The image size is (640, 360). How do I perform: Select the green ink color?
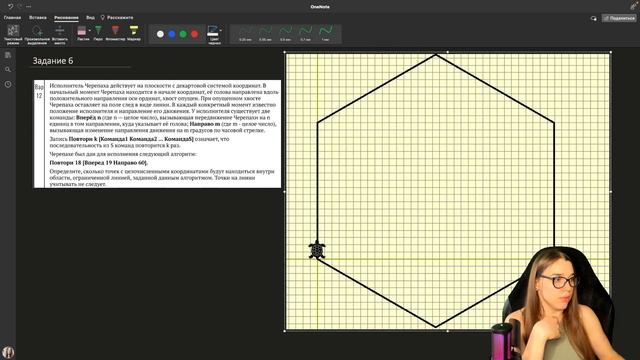tap(183, 34)
